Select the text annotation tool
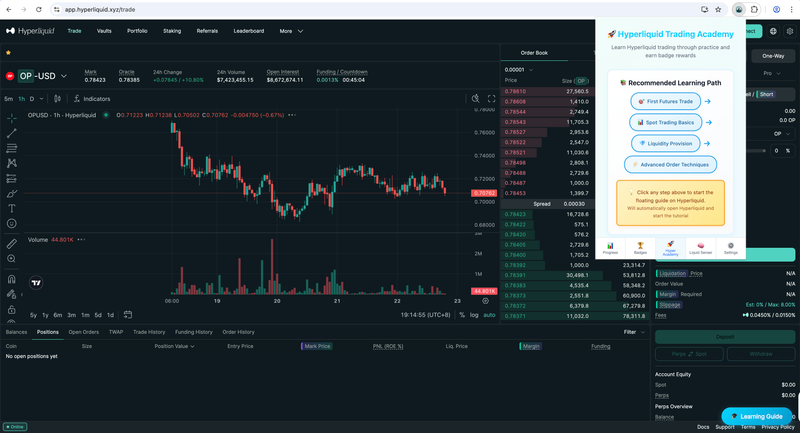This screenshot has width=800, height=433. click(12, 208)
